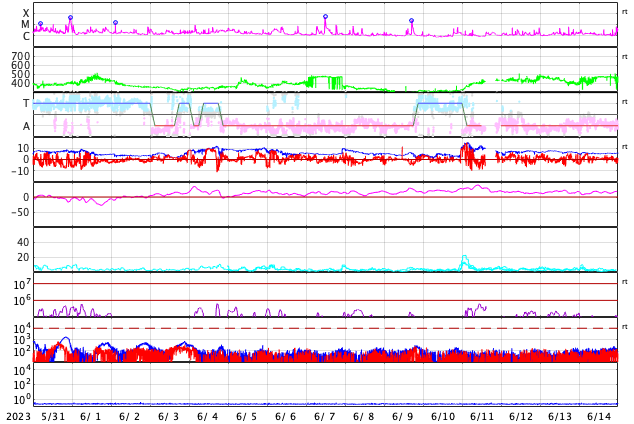Screen dimensions: 634x424
Task: Click the '400' axis value
Action: coord(21,84)
